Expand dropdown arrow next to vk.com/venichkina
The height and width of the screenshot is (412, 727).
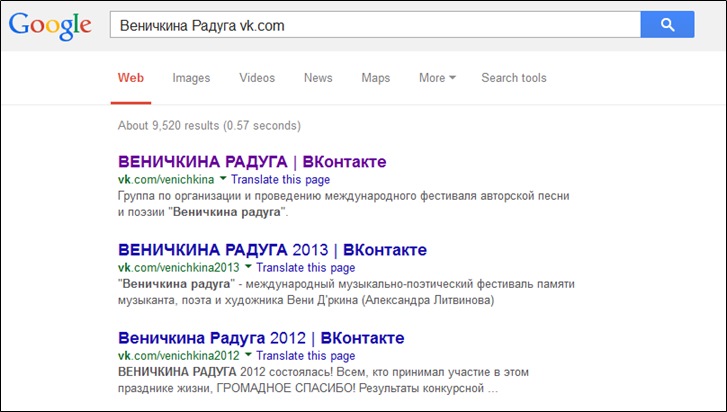[223, 178]
